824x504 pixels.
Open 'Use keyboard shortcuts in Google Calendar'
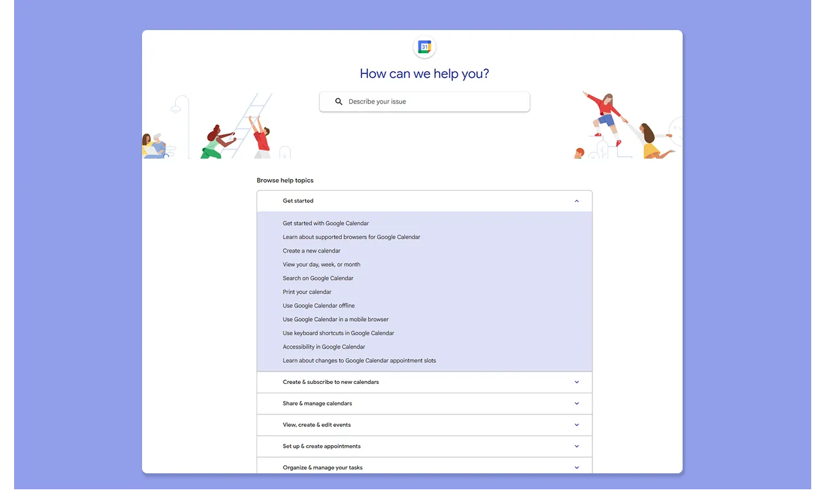coord(338,333)
